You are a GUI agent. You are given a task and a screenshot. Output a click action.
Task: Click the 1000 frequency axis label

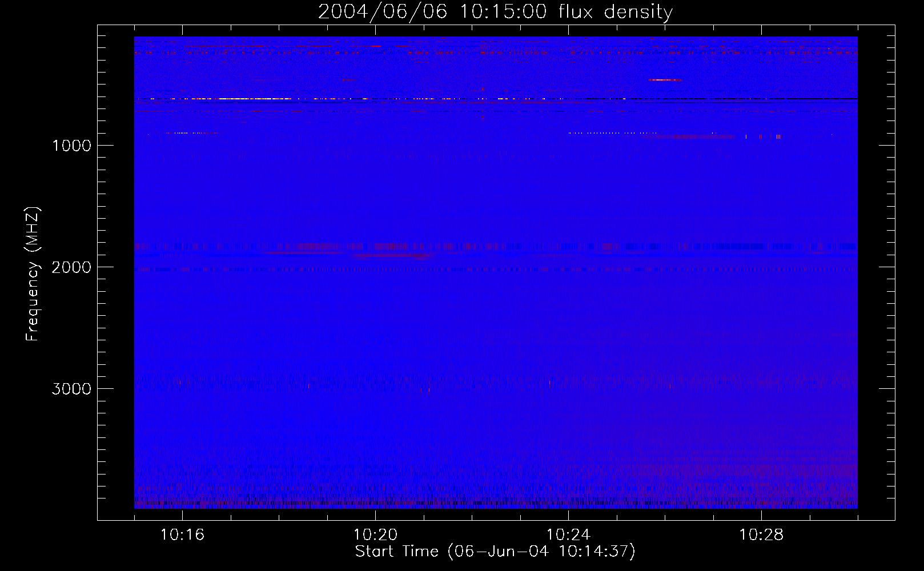(x=71, y=146)
